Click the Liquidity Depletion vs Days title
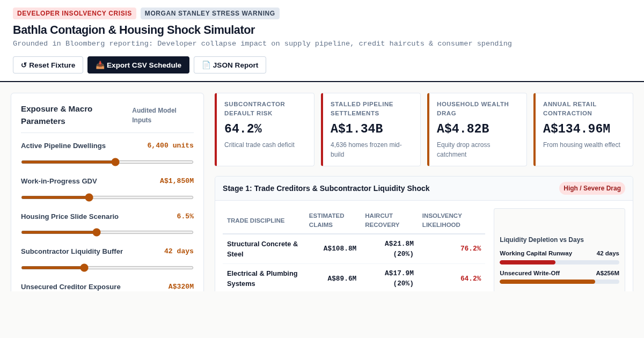The height and width of the screenshot is (338, 644). (541, 240)
